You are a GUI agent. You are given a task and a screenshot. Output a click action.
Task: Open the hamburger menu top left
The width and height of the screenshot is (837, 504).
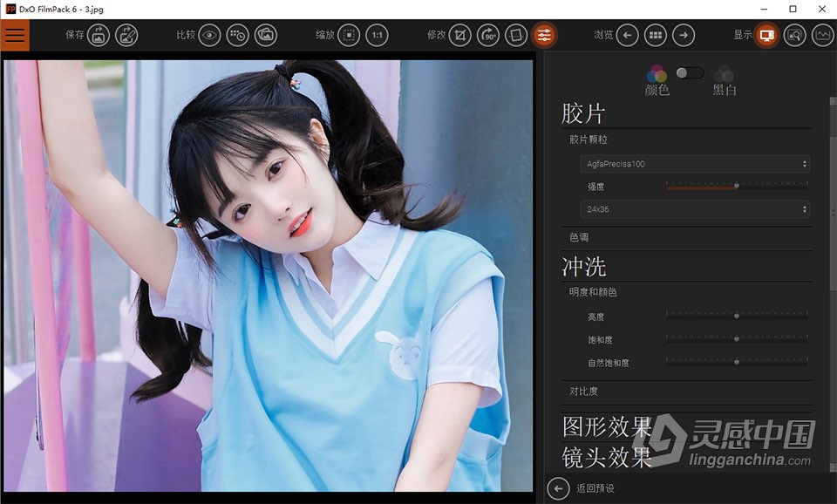click(15, 35)
